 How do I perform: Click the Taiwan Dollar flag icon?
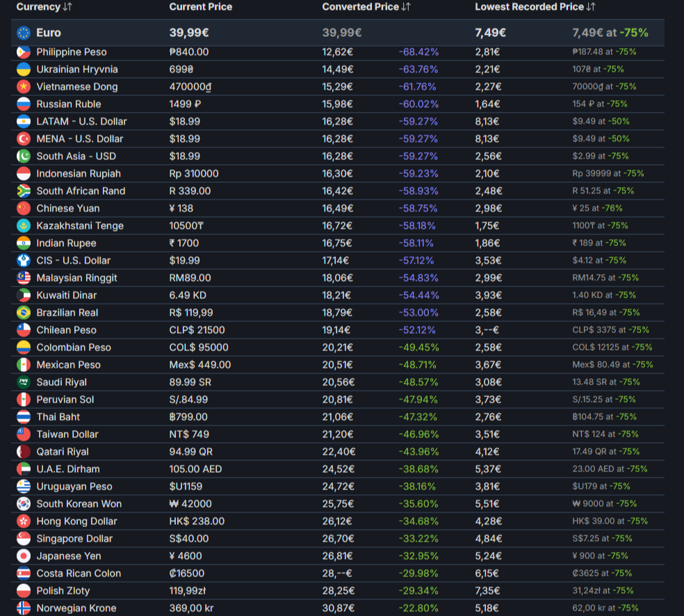click(x=24, y=435)
